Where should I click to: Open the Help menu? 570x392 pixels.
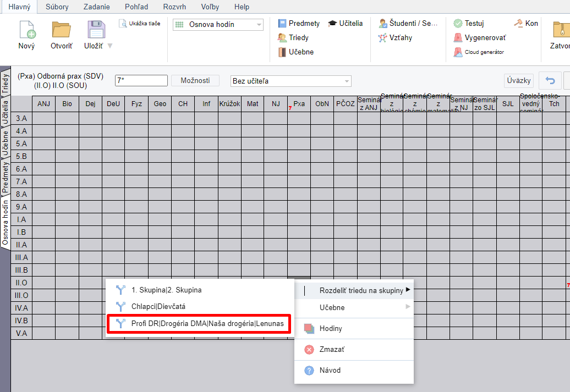click(242, 7)
